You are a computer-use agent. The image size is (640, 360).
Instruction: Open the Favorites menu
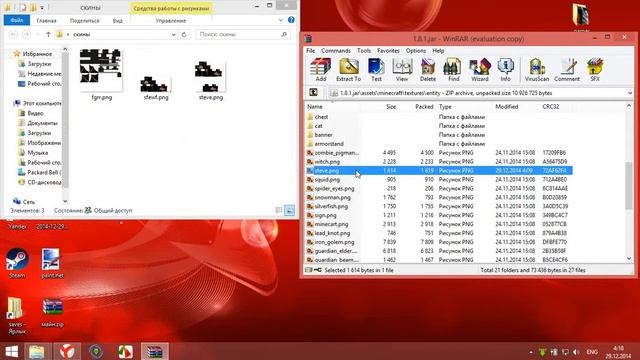[388, 51]
